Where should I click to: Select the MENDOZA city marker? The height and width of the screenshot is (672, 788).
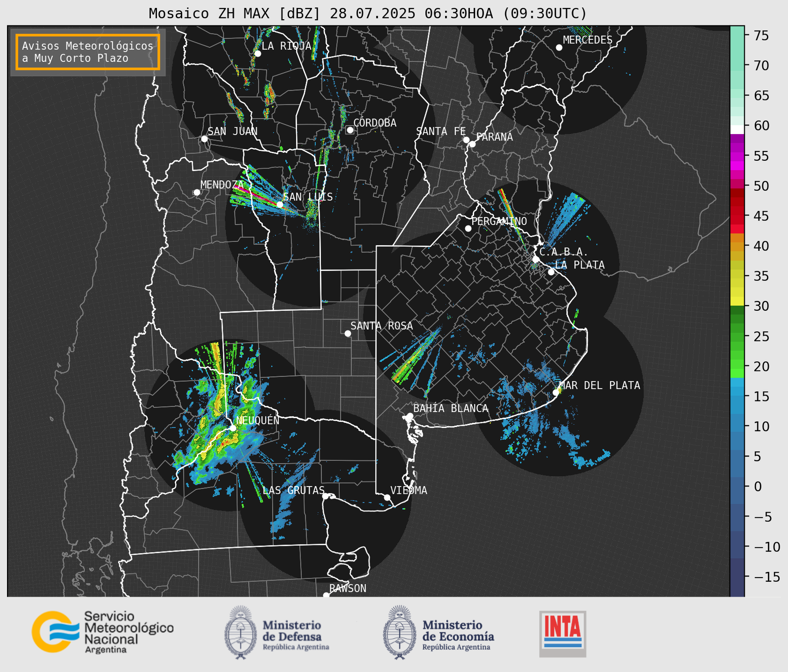click(197, 193)
